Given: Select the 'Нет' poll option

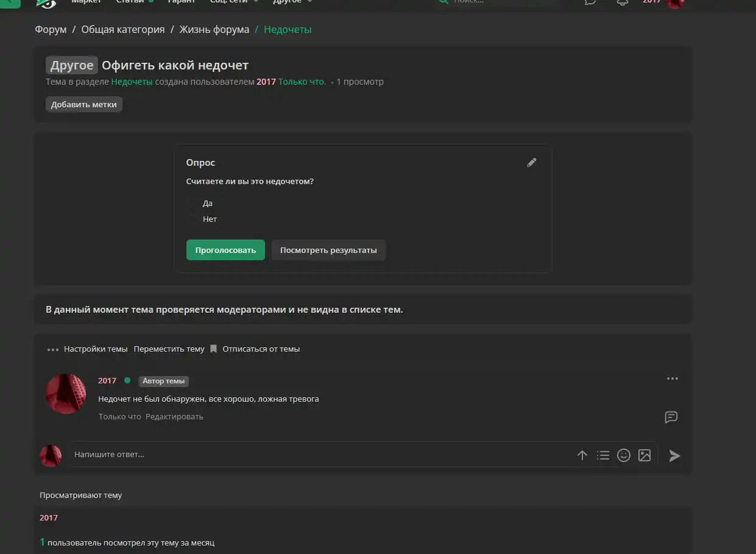Looking at the screenshot, I should point(193,219).
